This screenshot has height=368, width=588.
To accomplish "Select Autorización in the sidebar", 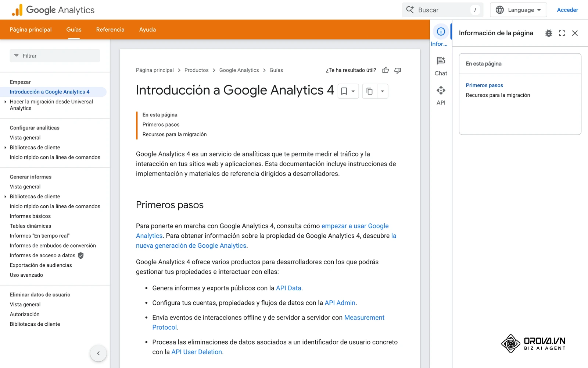I will click(x=25, y=314).
